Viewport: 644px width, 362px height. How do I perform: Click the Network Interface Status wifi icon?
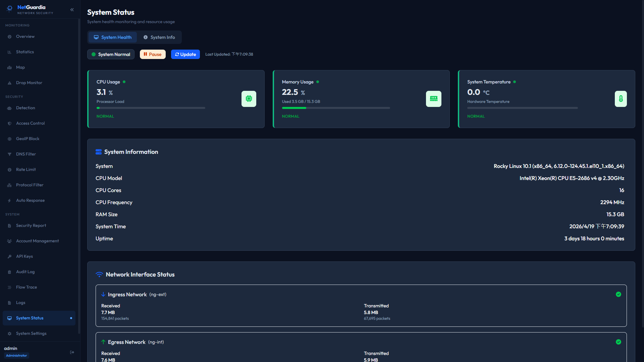point(99,275)
